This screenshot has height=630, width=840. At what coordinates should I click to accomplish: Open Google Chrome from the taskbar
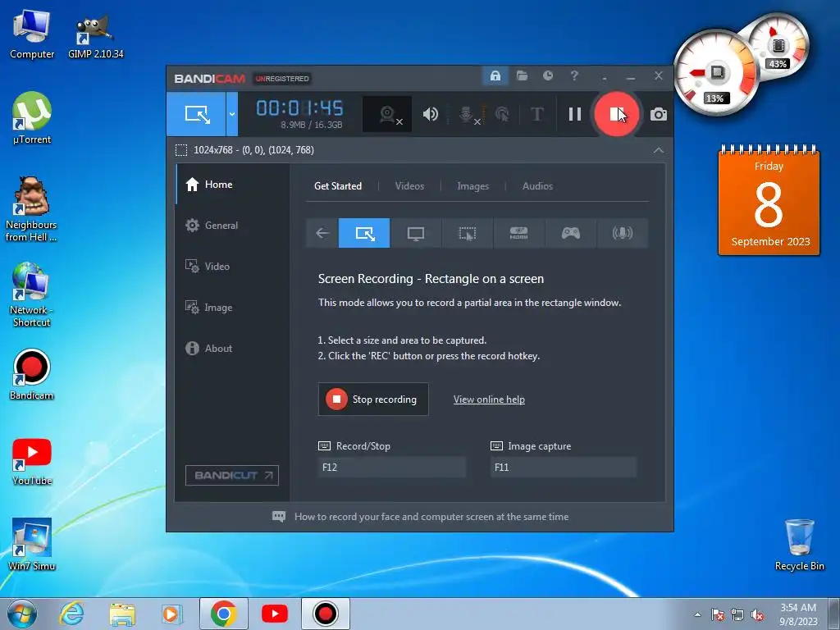[223, 614]
